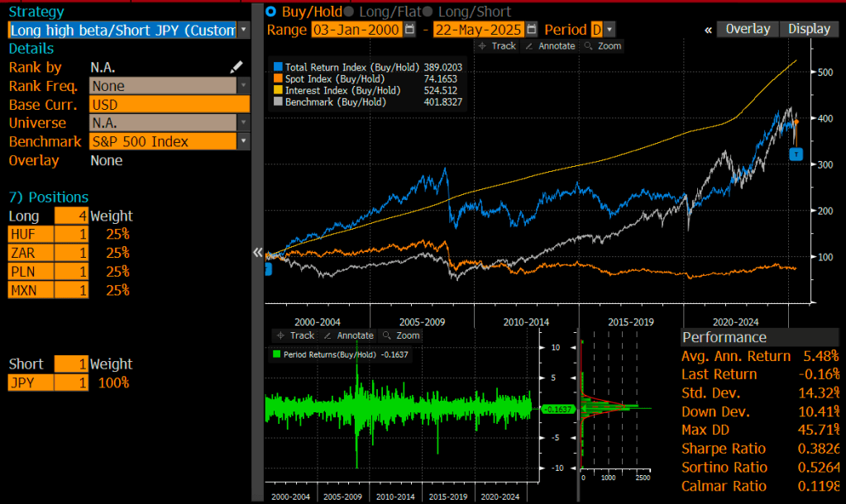Open the Benchmark S&P 500 Index dropdown

point(243,141)
